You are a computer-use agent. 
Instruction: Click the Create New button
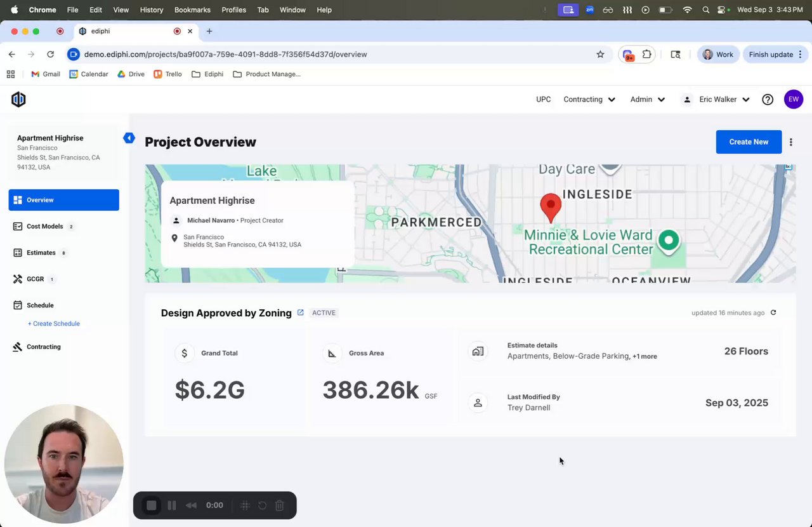tap(749, 142)
